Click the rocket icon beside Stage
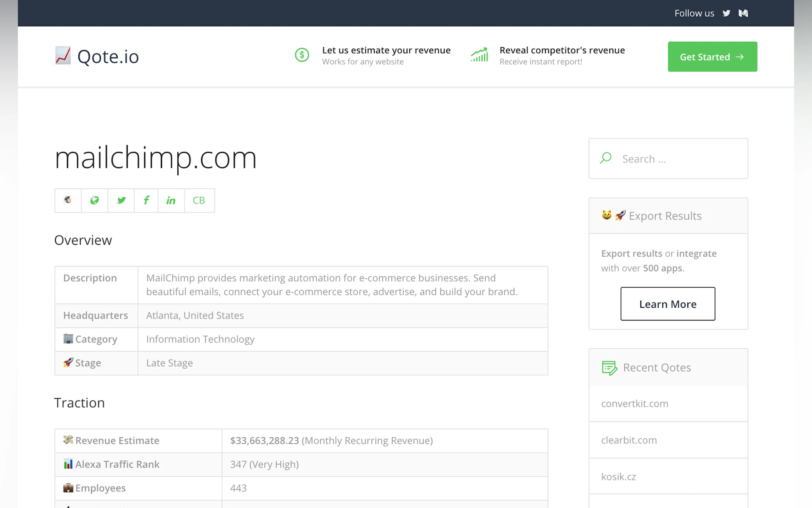 click(68, 362)
